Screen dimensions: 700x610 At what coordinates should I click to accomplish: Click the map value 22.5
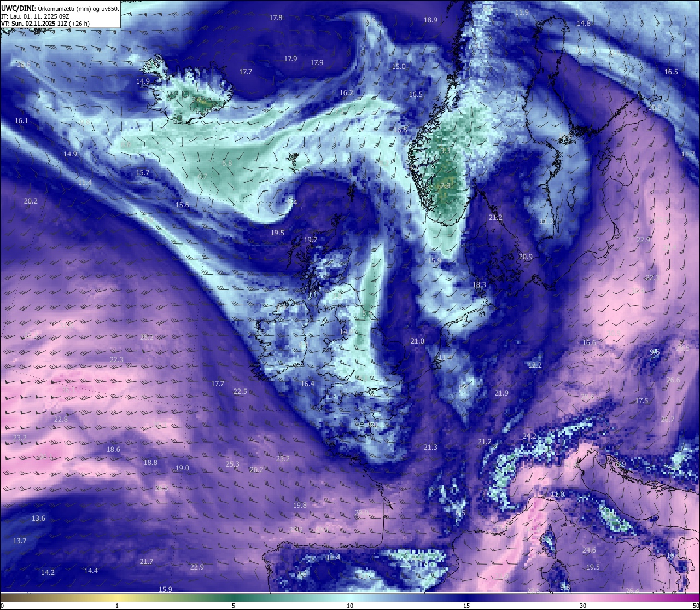click(240, 392)
